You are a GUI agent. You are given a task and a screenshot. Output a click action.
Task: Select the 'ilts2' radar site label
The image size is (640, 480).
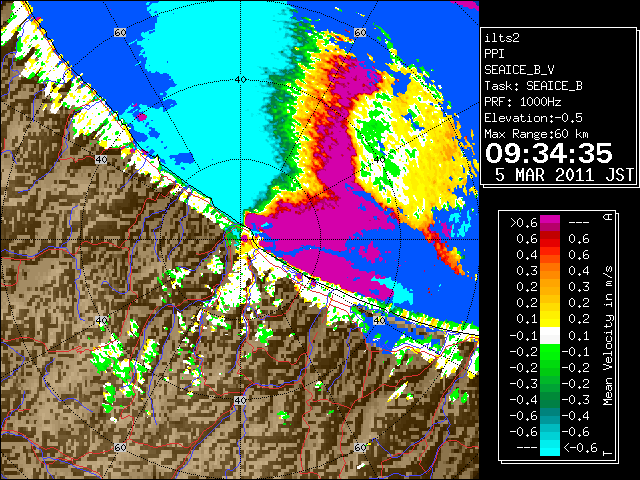point(502,38)
